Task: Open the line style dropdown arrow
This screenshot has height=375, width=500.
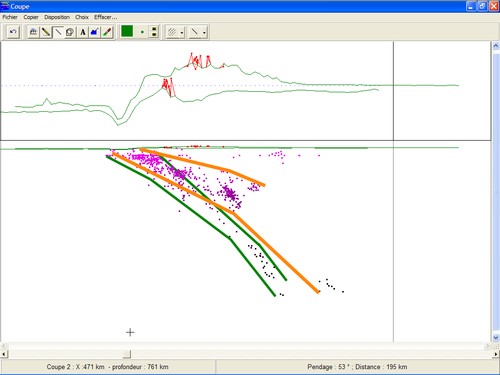Action: pyautogui.click(x=204, y=33)
